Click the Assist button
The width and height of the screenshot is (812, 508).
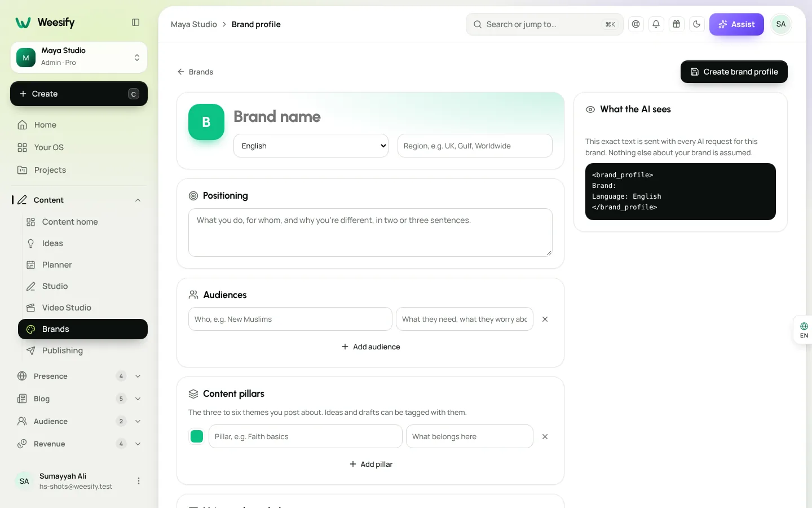click(x=736, y=24)
